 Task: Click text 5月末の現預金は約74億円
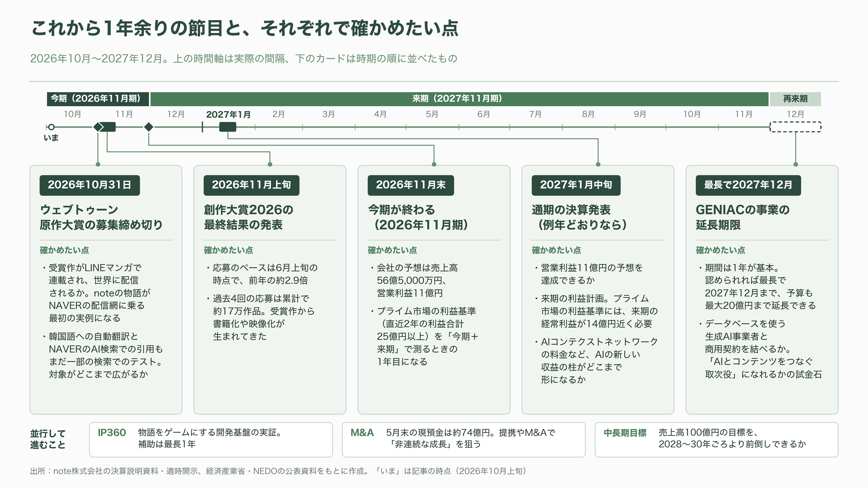click(x=470, y=438)
